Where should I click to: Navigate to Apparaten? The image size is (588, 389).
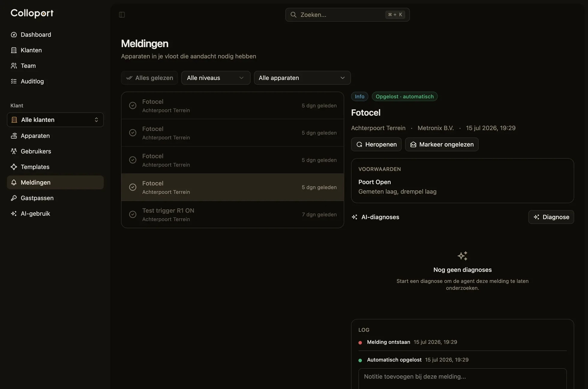coord(55,136)
